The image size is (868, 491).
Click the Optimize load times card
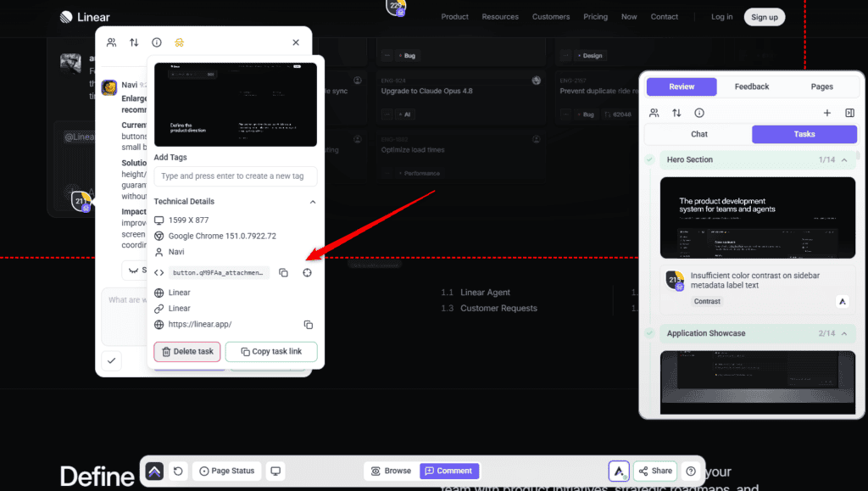(460, 157)
